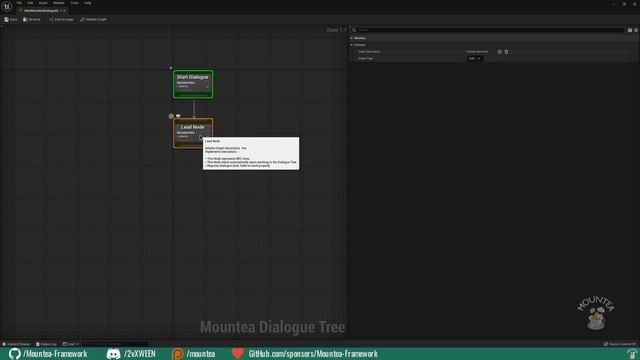The height and width of the screenshot is (360, 640).
Task: Click the Source Control Off status button
Action: (x=620, y=344)
